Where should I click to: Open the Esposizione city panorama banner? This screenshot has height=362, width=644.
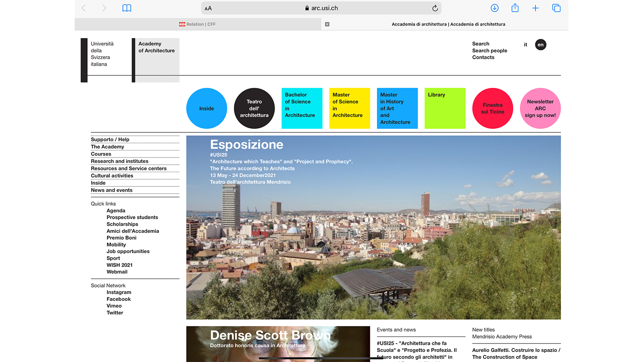click(374, 228)
